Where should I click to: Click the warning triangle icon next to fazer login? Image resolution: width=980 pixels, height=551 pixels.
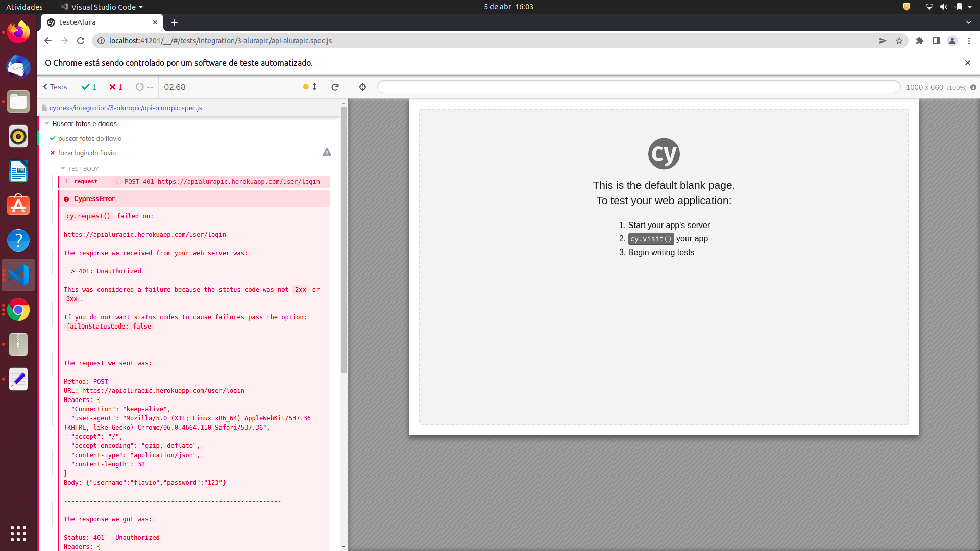point(327,152)
